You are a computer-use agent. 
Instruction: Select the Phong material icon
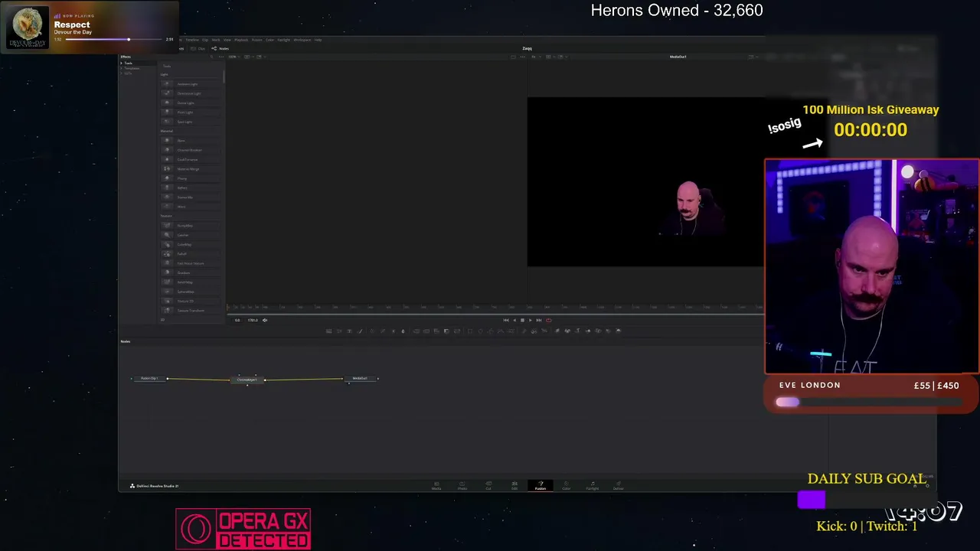[167, 178]
